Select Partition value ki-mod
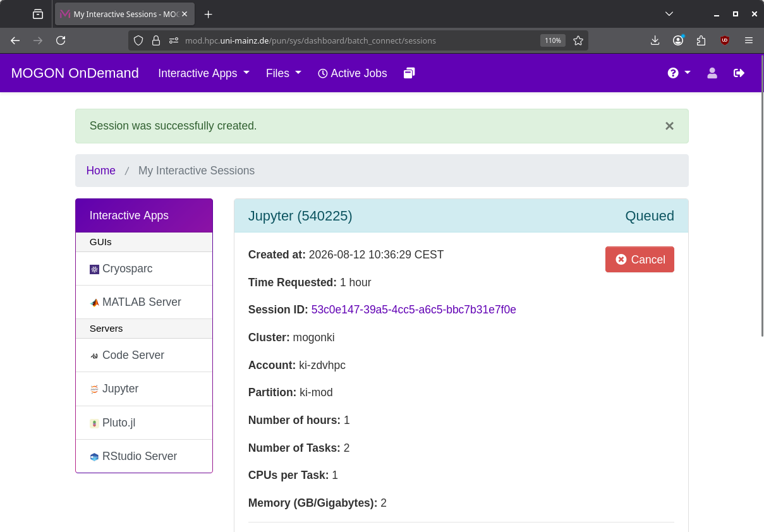The width and height of the screenshot is (764, 532). point(316,392)
